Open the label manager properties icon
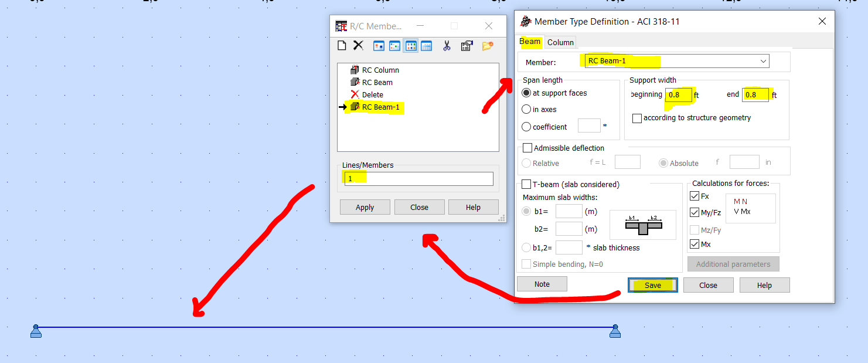868x363 pixels. coord(467,46)
